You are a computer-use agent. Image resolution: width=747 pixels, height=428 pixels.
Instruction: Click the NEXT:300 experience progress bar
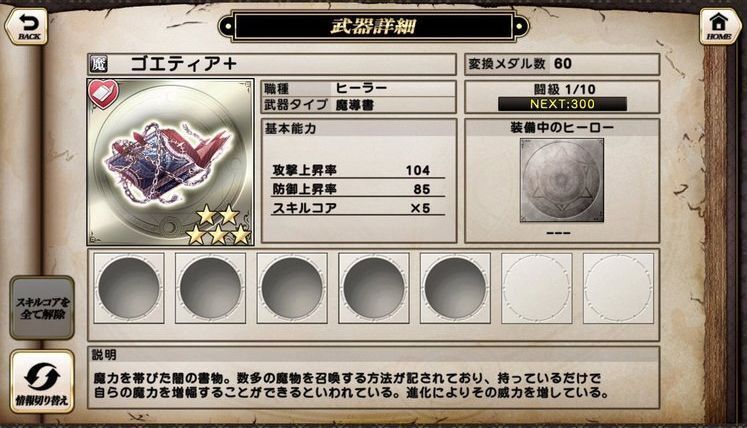(x=562, y=104)
